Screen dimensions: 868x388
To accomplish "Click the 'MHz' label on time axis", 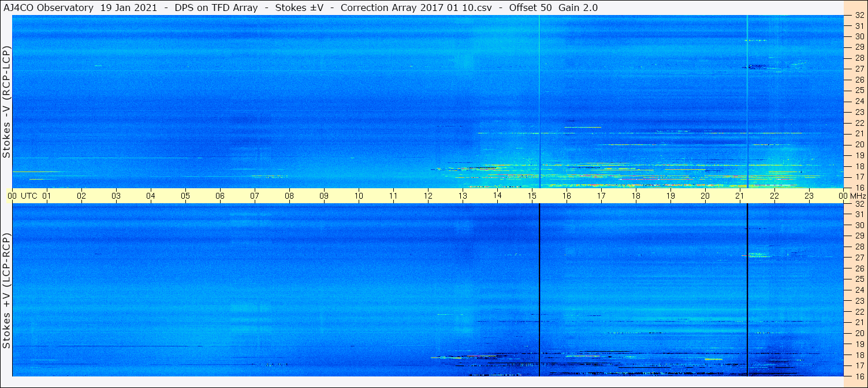I will (x=857, y=196).
